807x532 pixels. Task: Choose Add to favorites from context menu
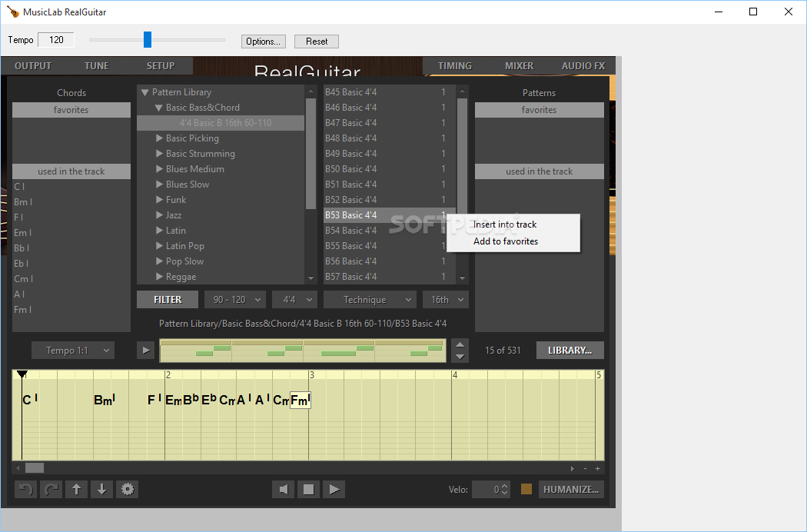tap(513, 241)
